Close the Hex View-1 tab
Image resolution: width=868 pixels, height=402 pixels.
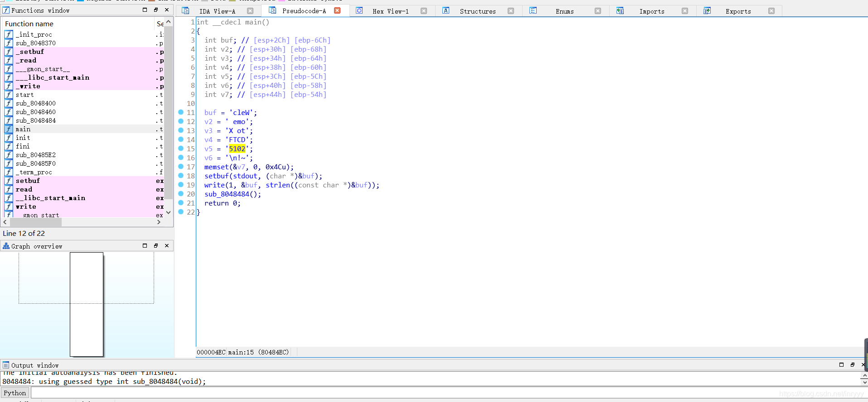click(x=424, y=11)
